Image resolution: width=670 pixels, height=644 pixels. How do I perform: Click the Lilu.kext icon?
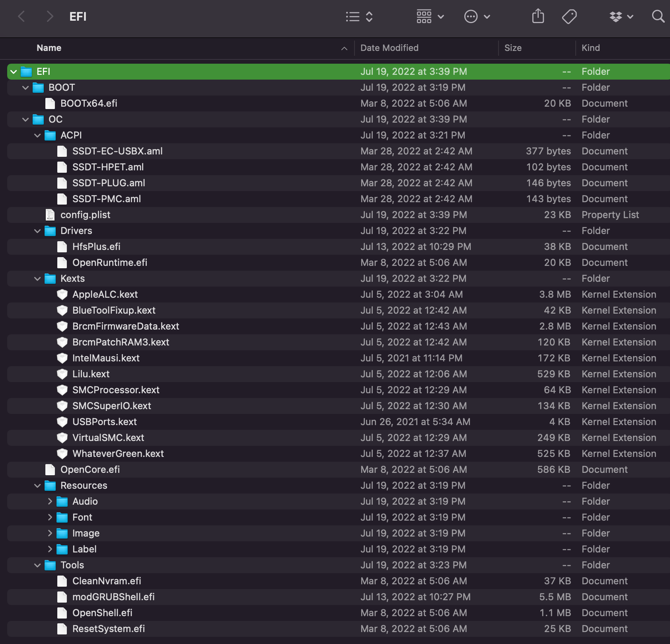point(62,374)
